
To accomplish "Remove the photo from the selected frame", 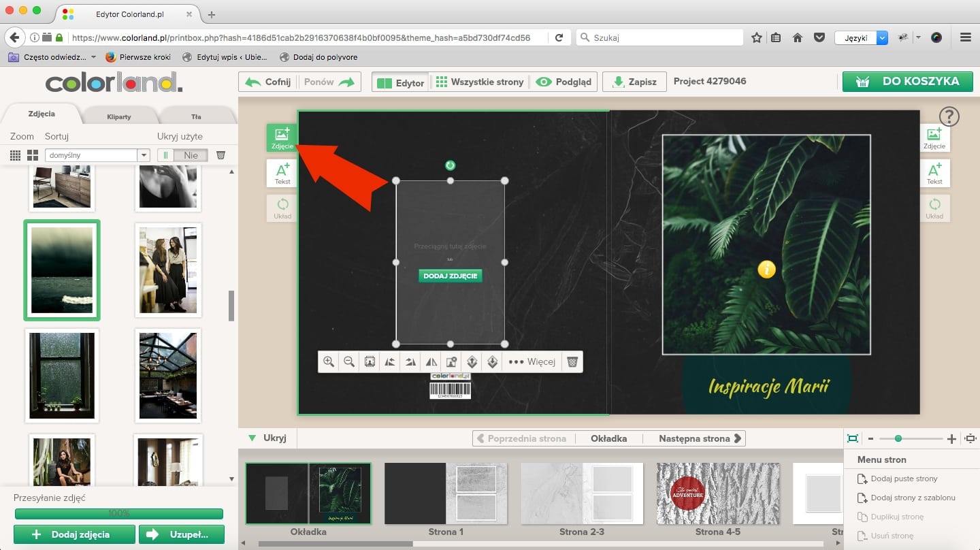I will tap(451, 362).
